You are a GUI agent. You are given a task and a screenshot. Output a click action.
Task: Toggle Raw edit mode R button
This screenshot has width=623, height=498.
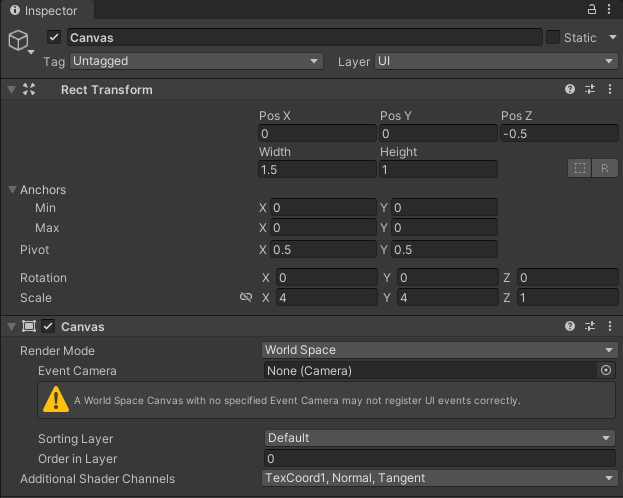pos(605,168)
